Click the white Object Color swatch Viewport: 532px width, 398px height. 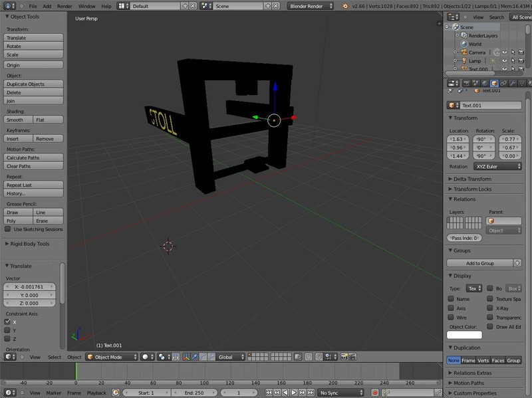pyautogui.click(x=464, y=335)
